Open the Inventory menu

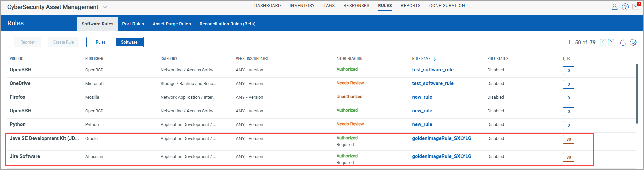pyautogui.click(x=302, y=6)
